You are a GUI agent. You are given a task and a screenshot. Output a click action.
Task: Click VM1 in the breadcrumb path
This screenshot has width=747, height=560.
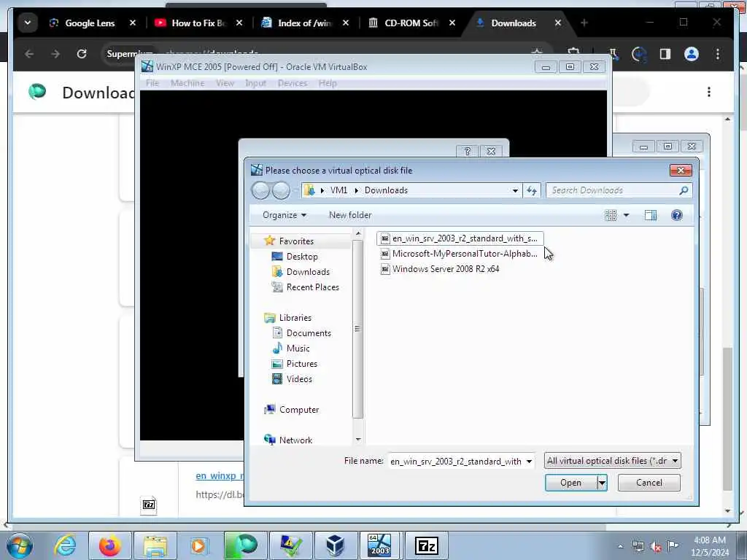tap(338, 190)
